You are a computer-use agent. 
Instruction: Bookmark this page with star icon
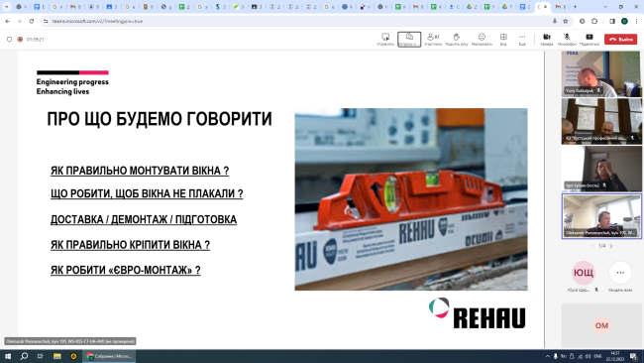(566, 21)
